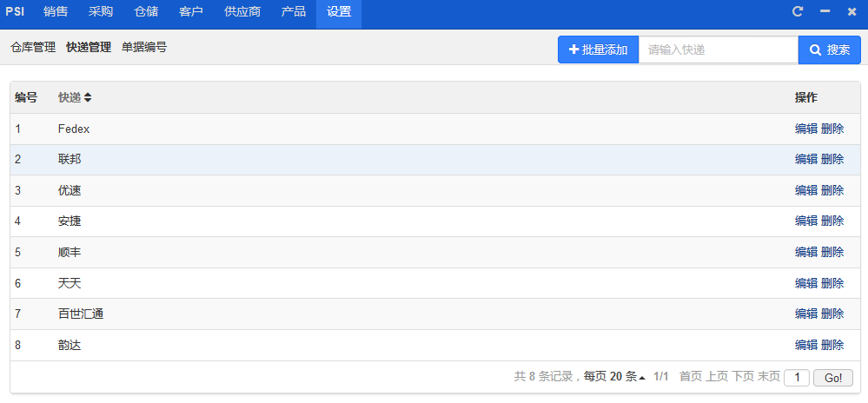This screenshot has height=403, width=868.
Task: Go to 首页 first page
Action: (x=690, y=377)
